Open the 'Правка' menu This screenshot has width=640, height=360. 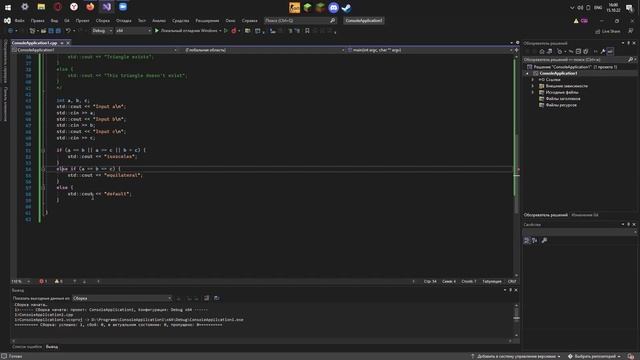coord(37,20)
